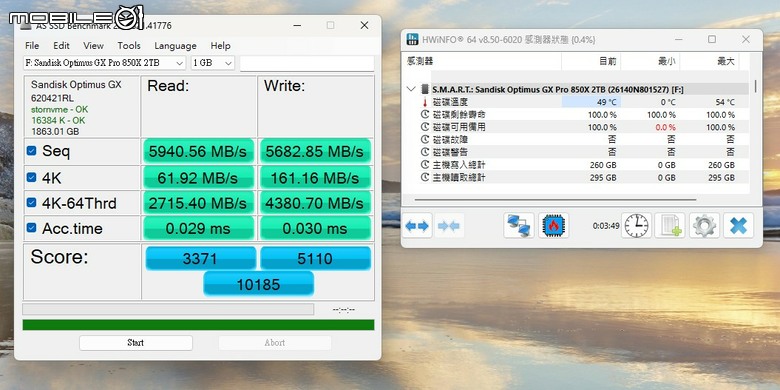Click the 4K-64Thrd read result 2715.40 MB/s
Screen dimensions: 780x390
[198, 203]
